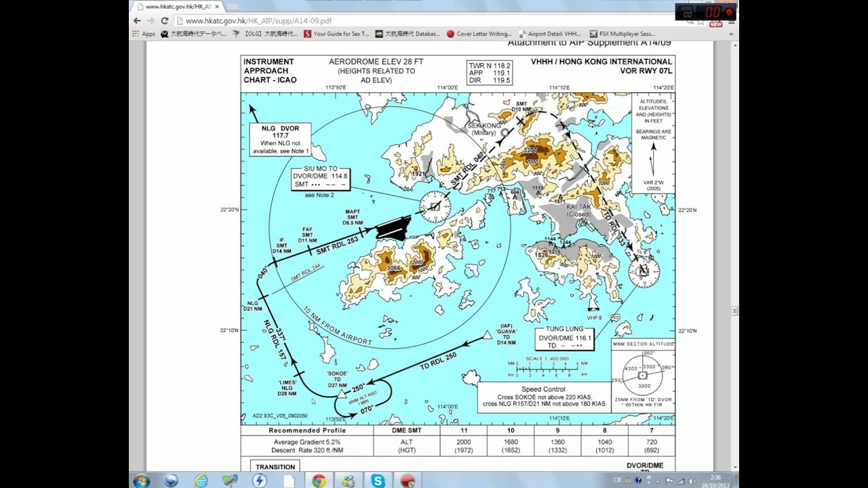Click the address bar with the A14-09.pdf URL
This screenshot has width=868, height=488.
(x=420, y=21)
